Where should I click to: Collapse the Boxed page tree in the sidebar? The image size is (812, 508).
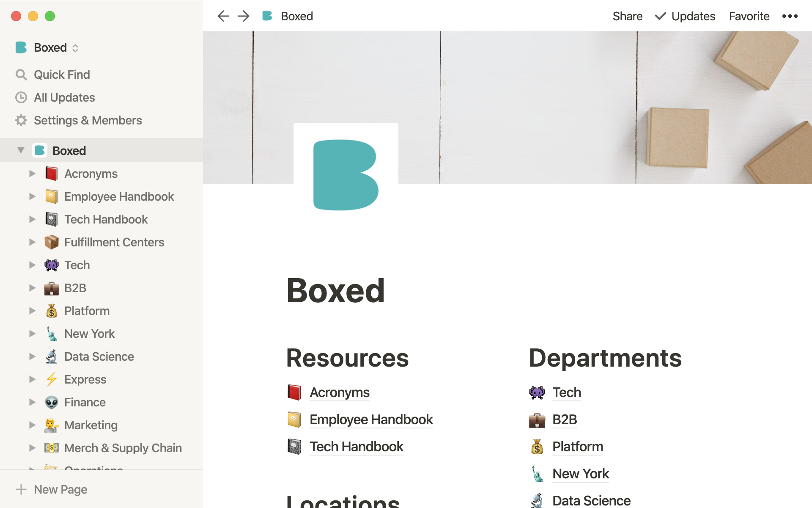click(x=21, y=151)
